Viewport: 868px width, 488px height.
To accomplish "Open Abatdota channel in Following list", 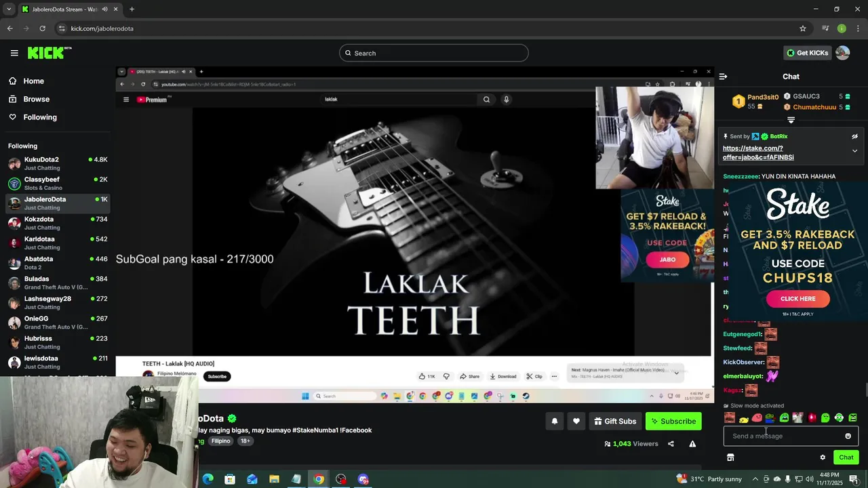I will click(x=58, y=263).
